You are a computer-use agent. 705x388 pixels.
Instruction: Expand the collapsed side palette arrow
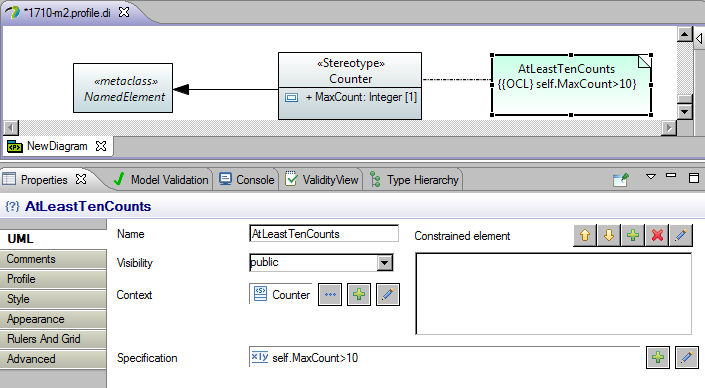[x=699, y=39]
